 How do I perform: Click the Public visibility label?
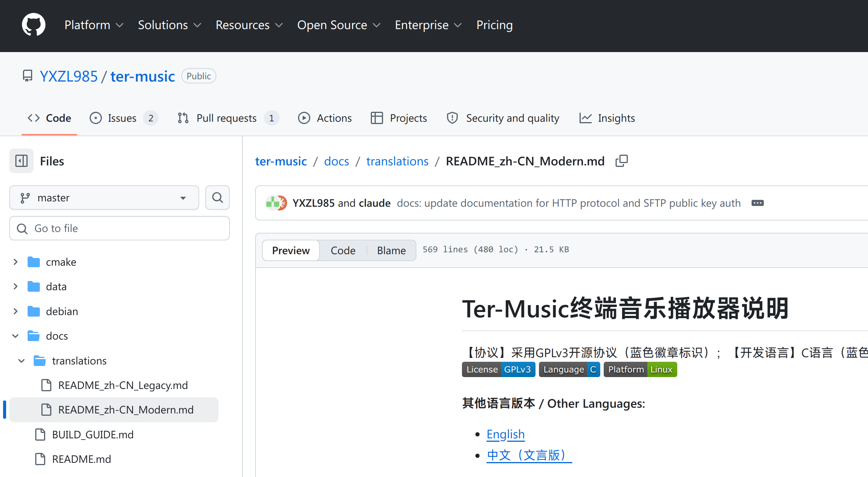198,76
